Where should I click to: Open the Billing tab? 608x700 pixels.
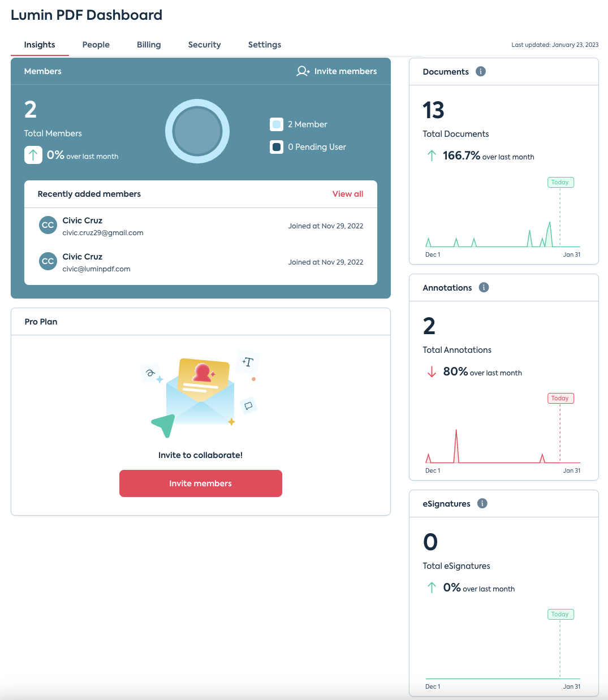tap(149, 44)
